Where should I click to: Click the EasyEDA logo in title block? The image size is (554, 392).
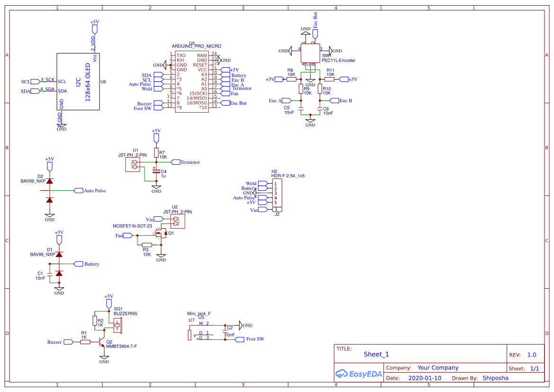click(x=359, y=374)
